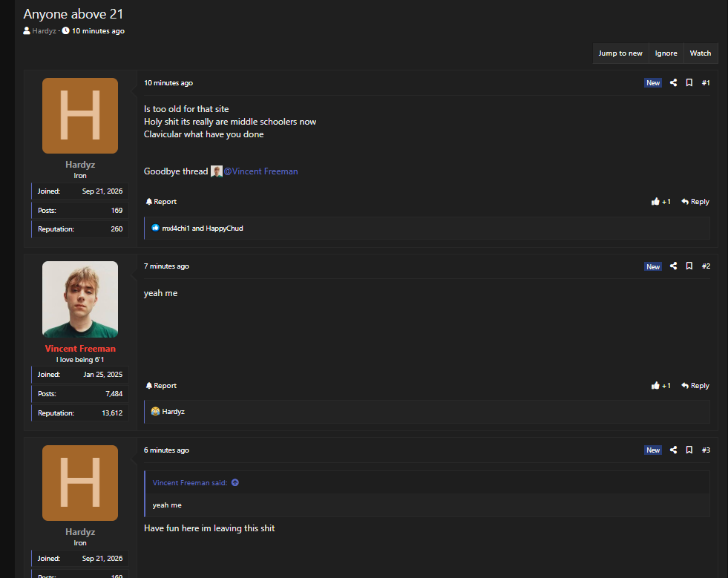Bookmark post #1
The height and width of the screenshot is (578, 728).
[689, 82]
